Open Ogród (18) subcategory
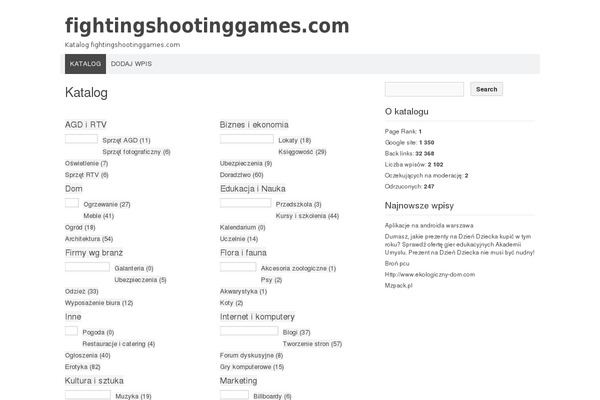The height and width of the screenshot is (400, 600). [80, 227]
